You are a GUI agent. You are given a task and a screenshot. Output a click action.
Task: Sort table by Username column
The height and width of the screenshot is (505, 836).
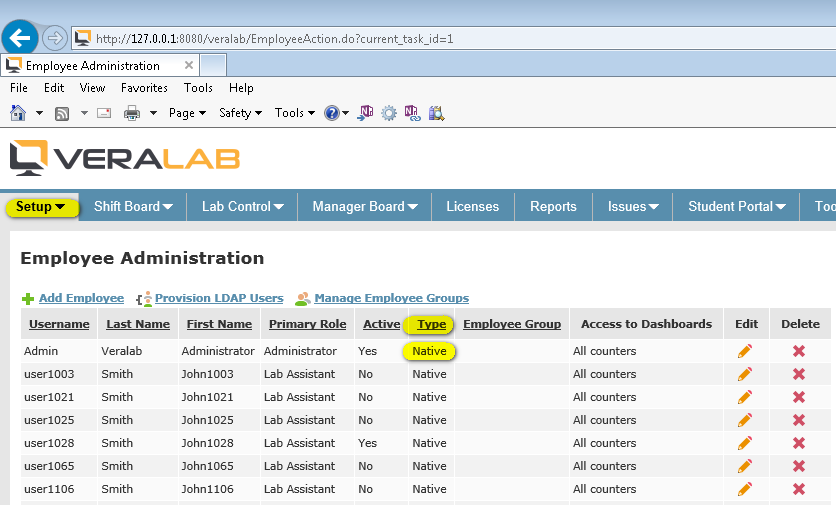tap(59, 324)
